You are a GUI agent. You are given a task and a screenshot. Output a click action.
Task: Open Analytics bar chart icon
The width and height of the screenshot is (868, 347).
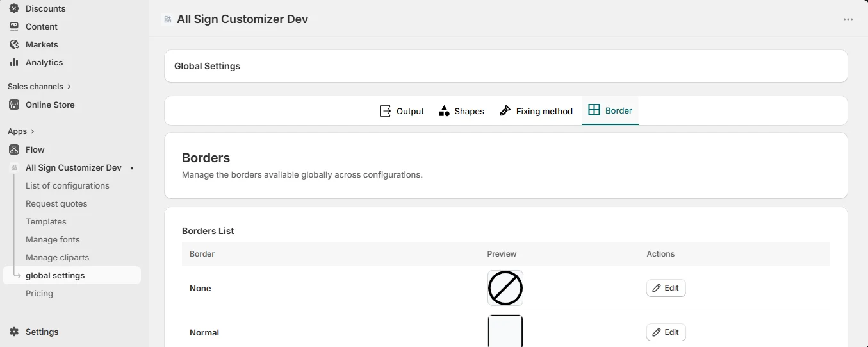click(14, 62)
